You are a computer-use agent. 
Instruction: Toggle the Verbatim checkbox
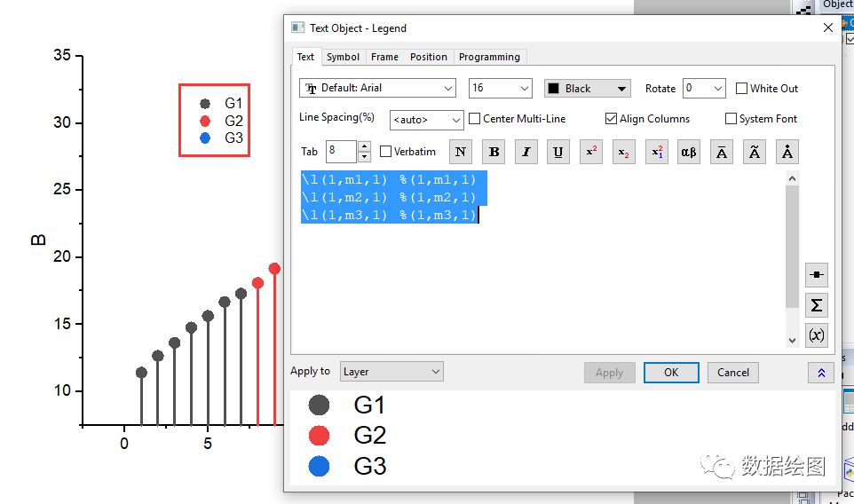(x=385, y=152)
